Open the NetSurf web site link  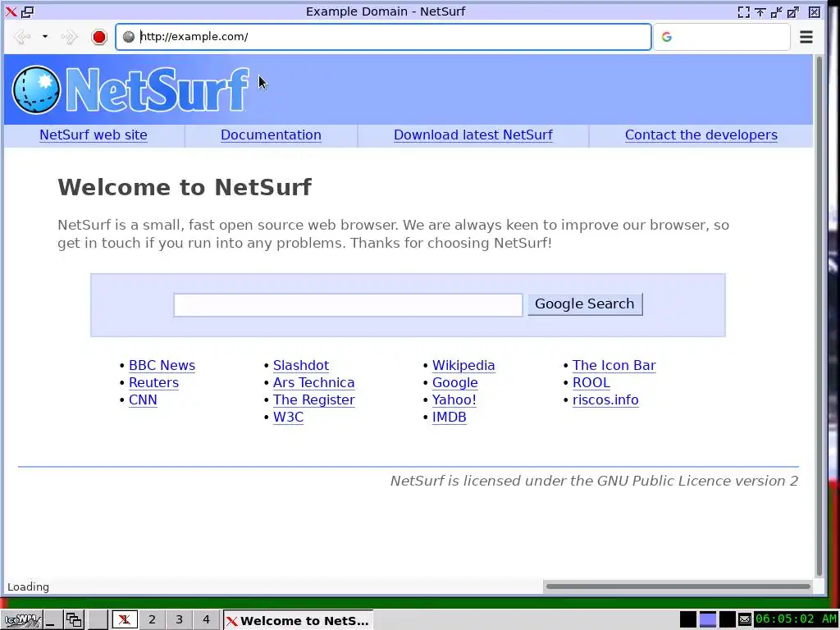94,135
